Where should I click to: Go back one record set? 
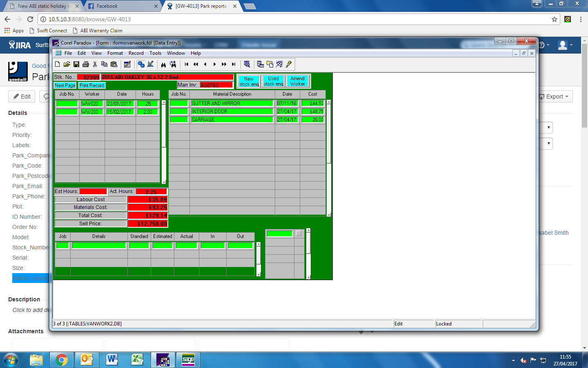pos(196,64)
